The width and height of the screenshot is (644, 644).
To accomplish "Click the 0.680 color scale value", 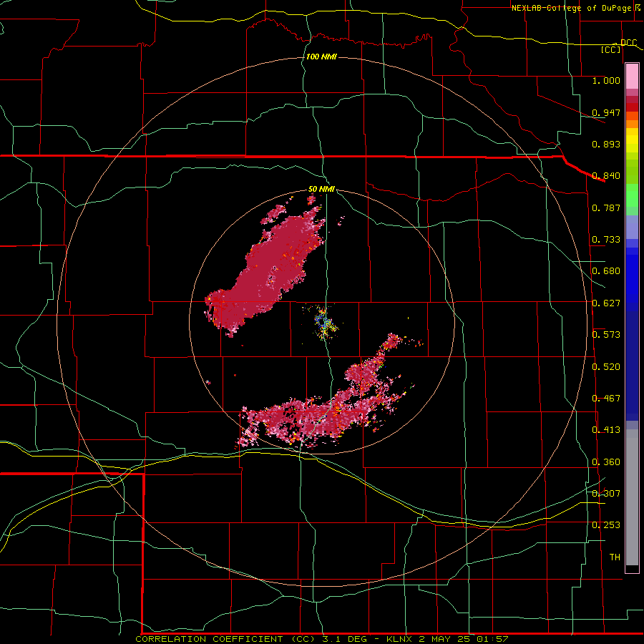I will tap(606, 271).
